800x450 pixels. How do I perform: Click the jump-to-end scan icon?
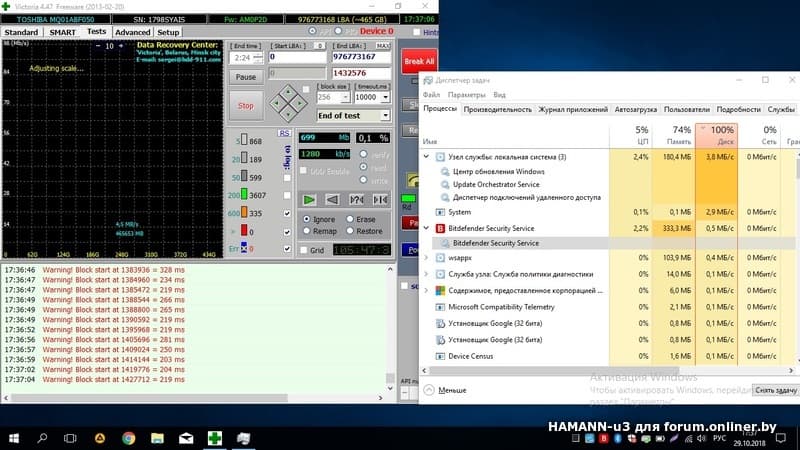[379, 199]
